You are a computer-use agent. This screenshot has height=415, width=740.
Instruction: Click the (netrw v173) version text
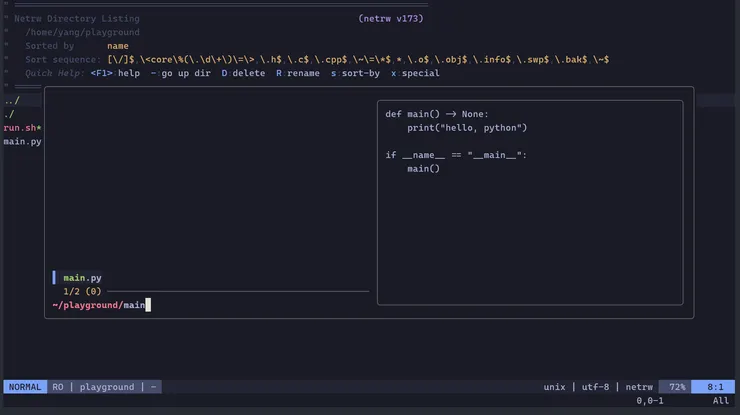[391, 18]
